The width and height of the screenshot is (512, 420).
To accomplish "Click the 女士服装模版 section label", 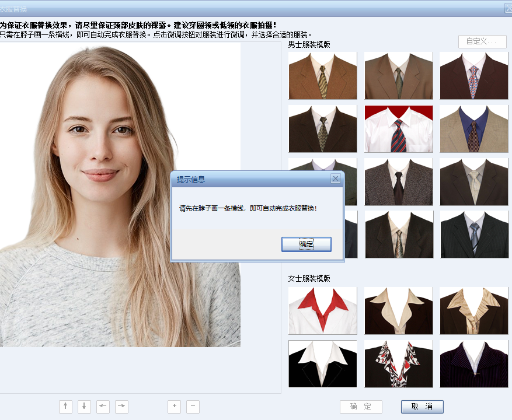I will pyautogui.click(x=309, y=278).
